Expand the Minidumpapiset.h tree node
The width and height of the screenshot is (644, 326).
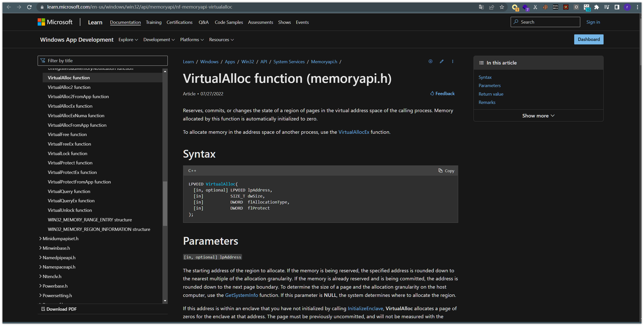click(40, 239)
